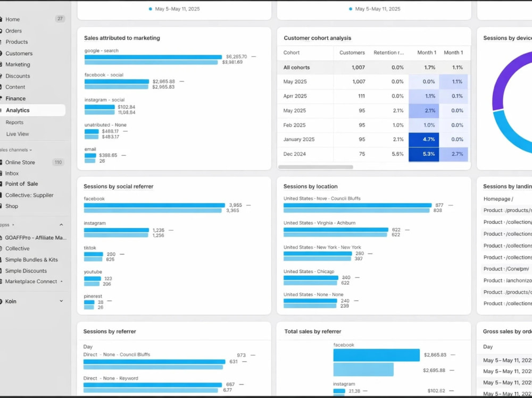Open Reports under Analytics
Image resolution: width=532 pixels, height=398 pixels.
click(14, 122)
